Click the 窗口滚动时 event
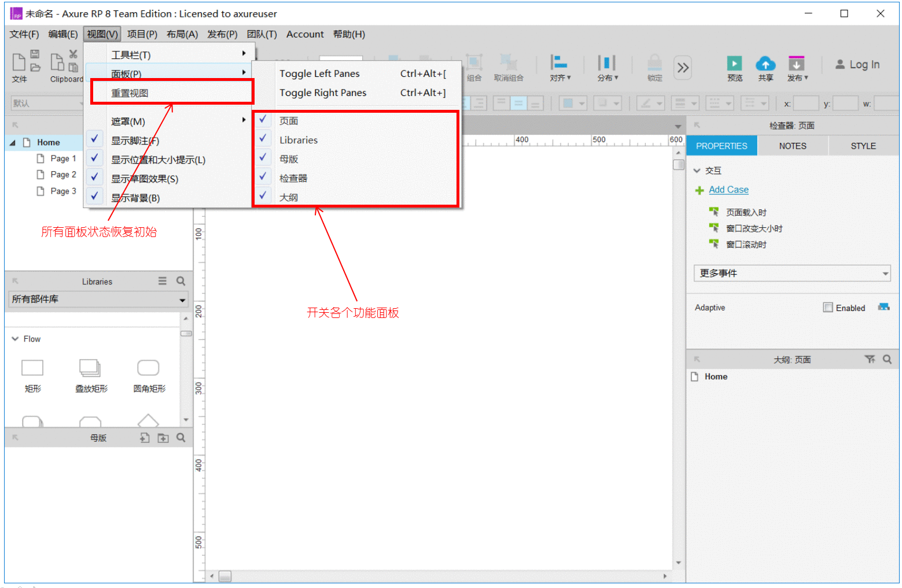The width and height of the screenshot is (902, 588). tap(746, 245)
